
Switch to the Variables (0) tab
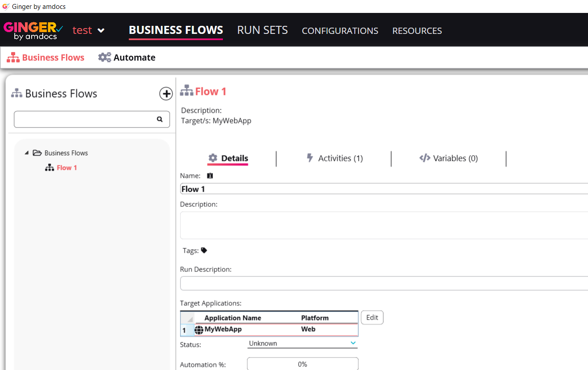pyautogui.click(x=449, y=158)
